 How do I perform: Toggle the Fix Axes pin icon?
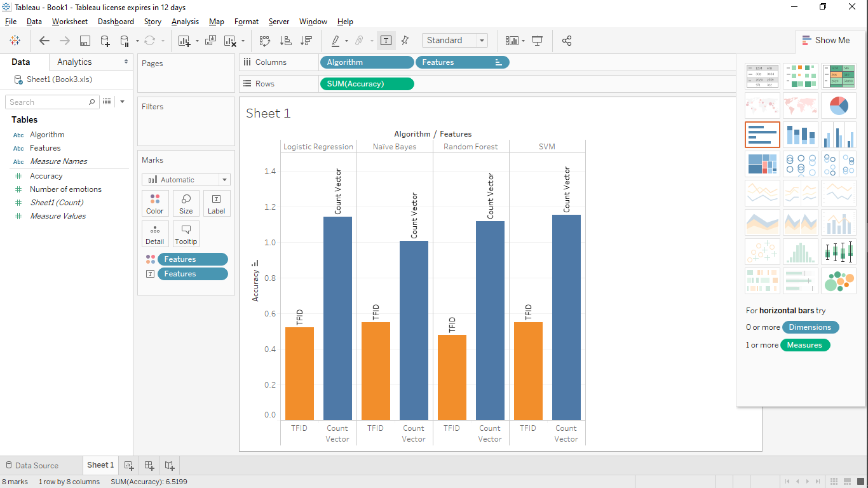pos(405,41)
